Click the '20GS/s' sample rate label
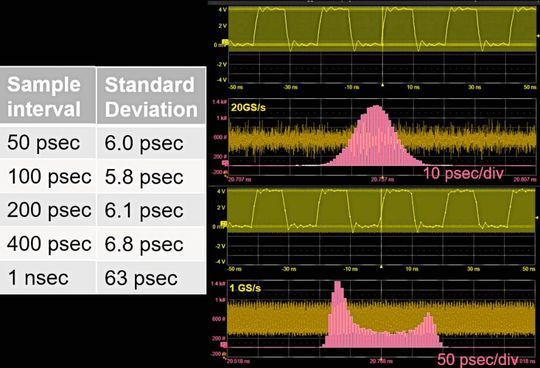This screenshot has width=540, height=368. click(248, 108)
